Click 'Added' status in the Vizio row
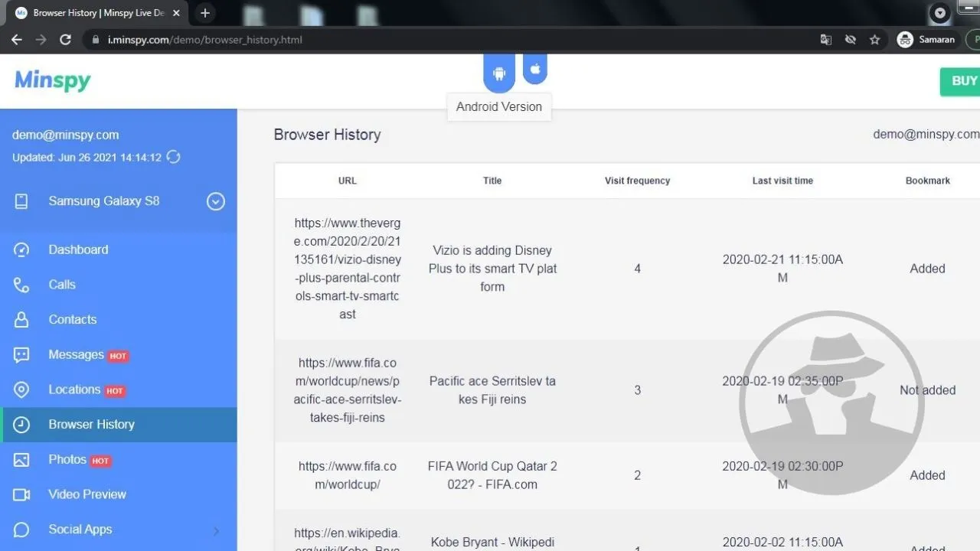This screenshot has height=551, width=980. pos(928,269)
